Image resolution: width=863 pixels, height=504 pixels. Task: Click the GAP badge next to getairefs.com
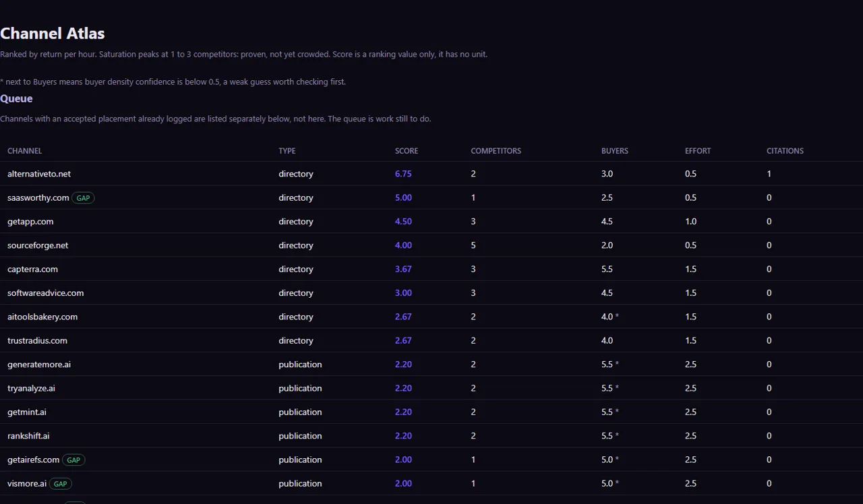coord(73,460)
